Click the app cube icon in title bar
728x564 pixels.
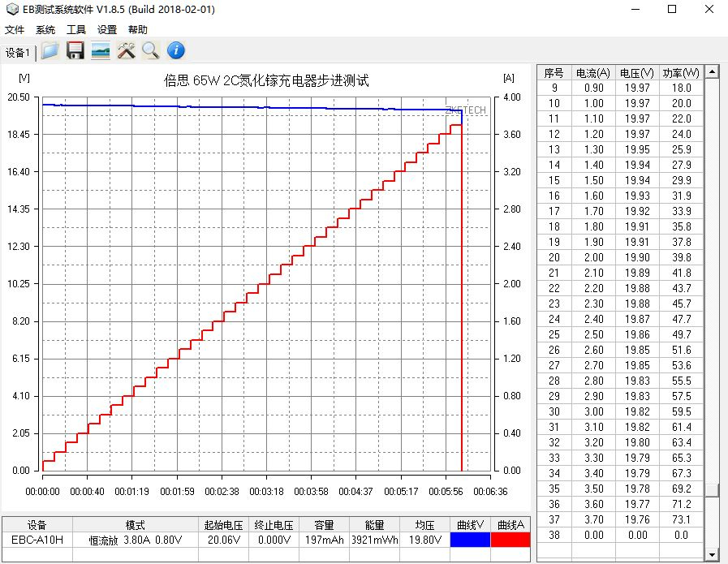(x=11, y=10)
